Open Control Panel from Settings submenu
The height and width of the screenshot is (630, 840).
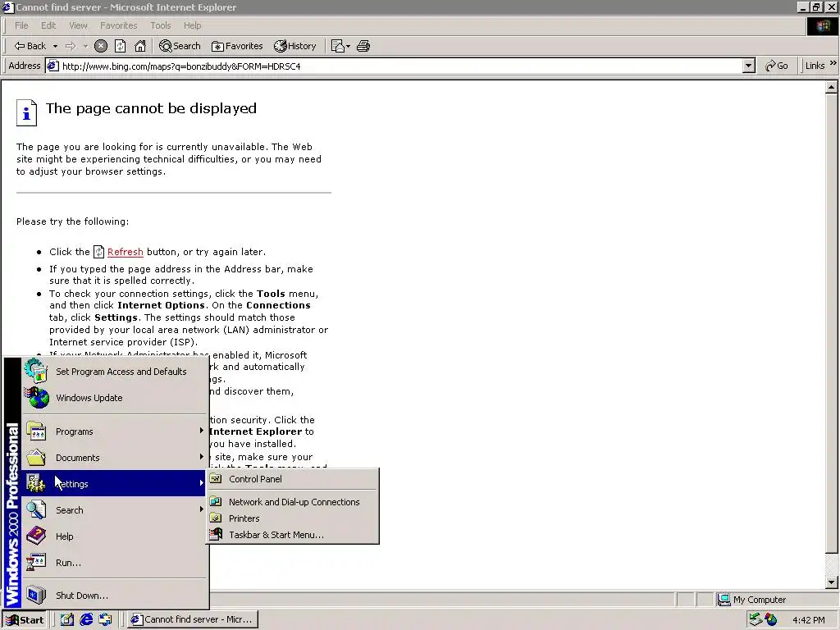click(293, 479)
